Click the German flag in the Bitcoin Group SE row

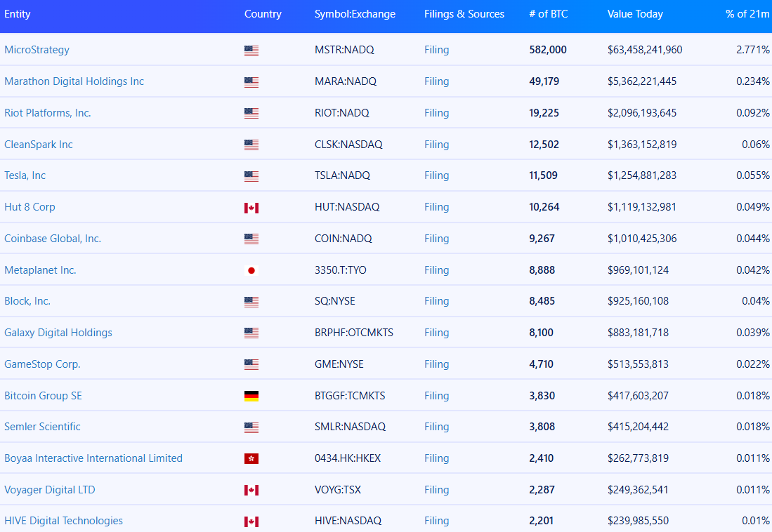(x=251, y=396)
